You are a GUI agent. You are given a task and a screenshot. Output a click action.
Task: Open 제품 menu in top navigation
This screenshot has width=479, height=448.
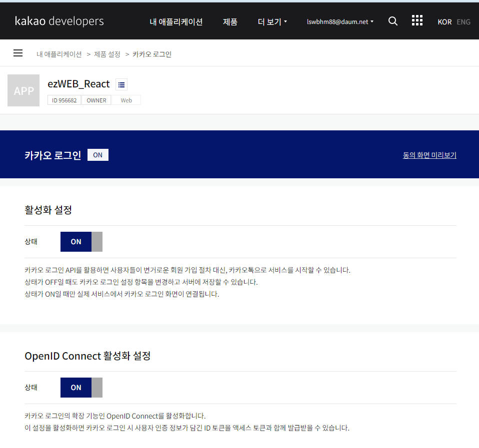click(x=230, y=21)
